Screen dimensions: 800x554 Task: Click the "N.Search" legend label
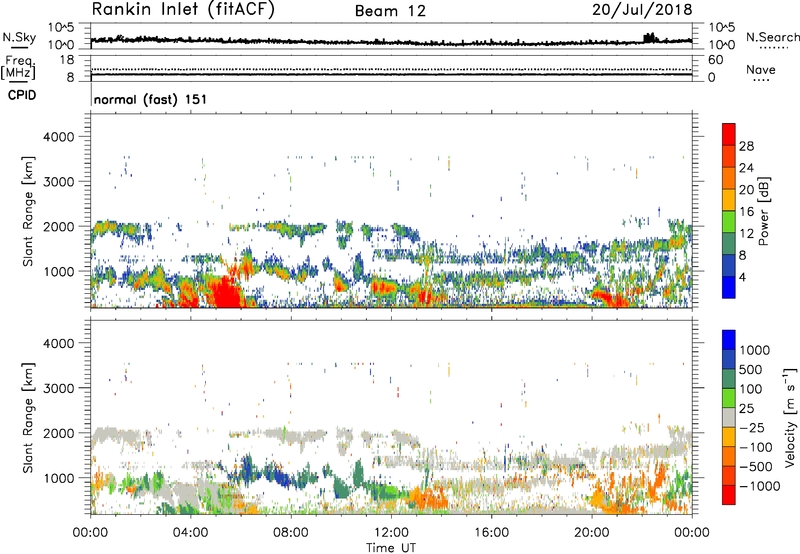(x=772, y=37)
